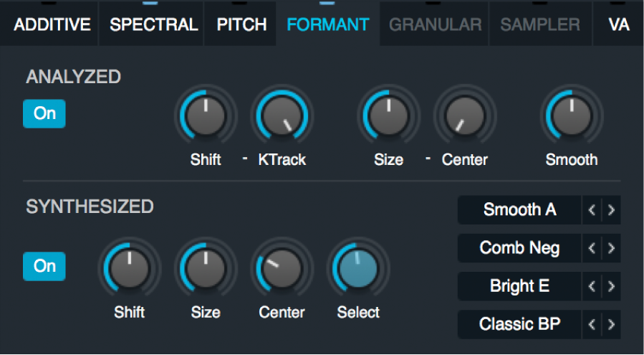Click next arrow beside Classic BP
644x355 pixels.
611,325
